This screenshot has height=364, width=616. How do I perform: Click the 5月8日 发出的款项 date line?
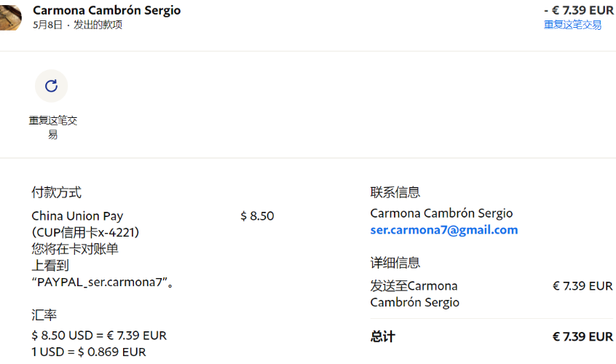coord(77,25)
